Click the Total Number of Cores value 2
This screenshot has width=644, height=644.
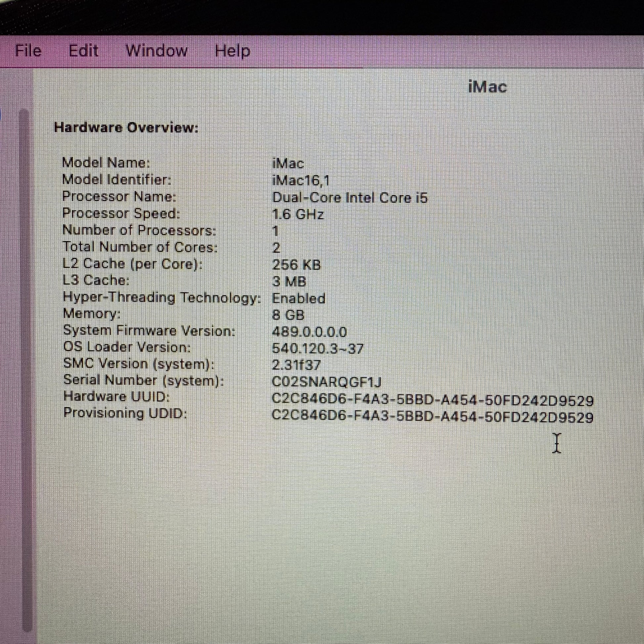coord(276,248)
